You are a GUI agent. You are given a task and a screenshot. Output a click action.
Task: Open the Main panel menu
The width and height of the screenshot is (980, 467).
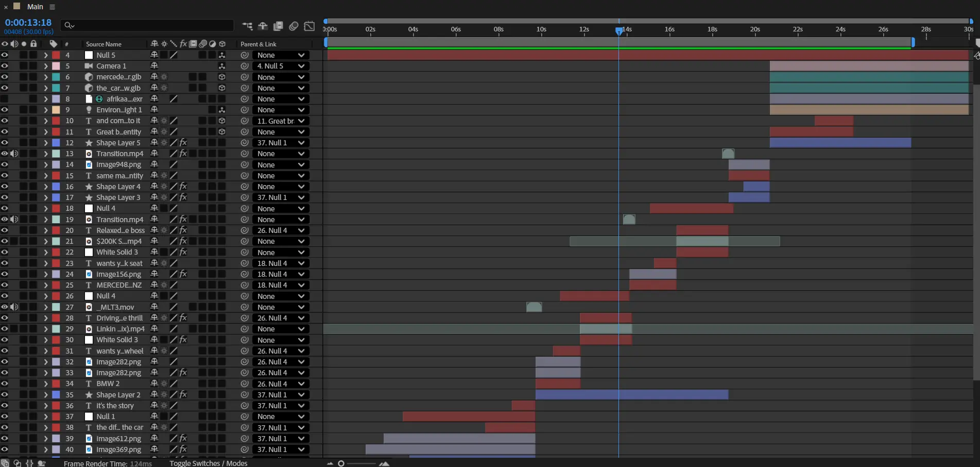pos(52,7)
